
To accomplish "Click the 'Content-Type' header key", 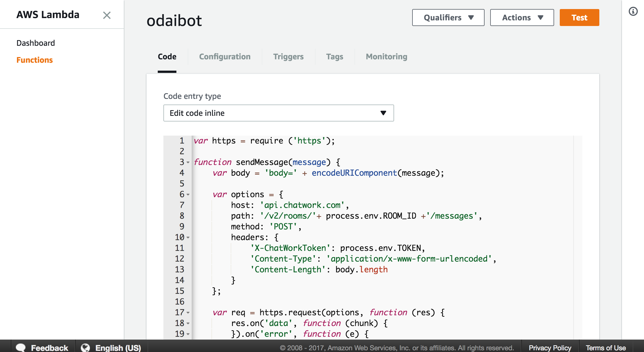I will [x=283, y=259].
